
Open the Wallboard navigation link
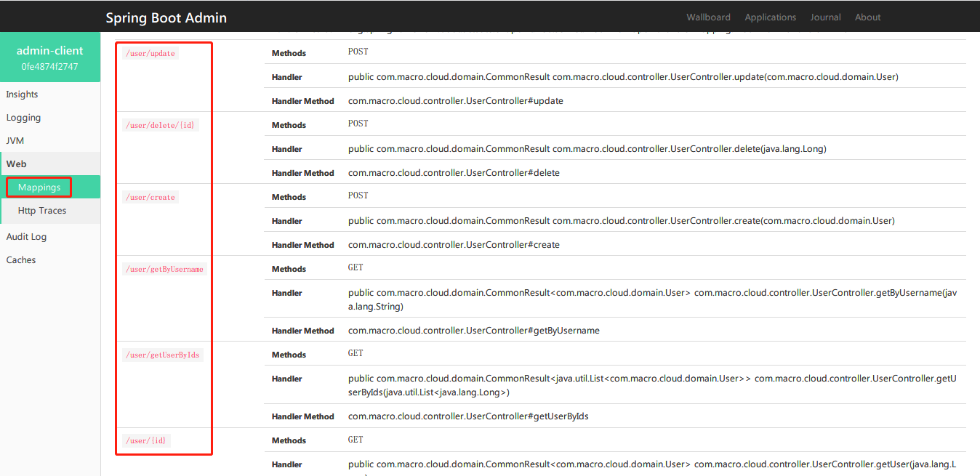(x=708, y=17)
